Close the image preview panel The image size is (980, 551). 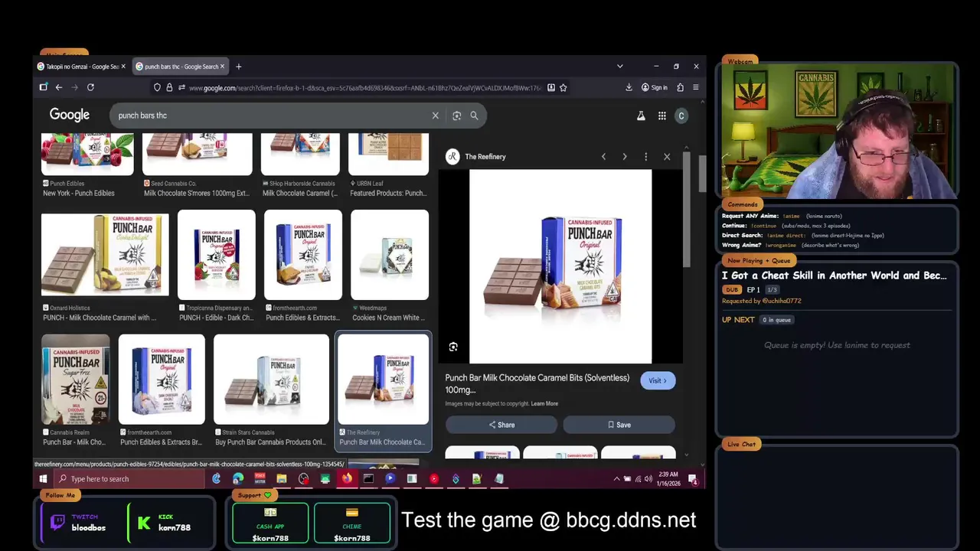coord(667,157)
